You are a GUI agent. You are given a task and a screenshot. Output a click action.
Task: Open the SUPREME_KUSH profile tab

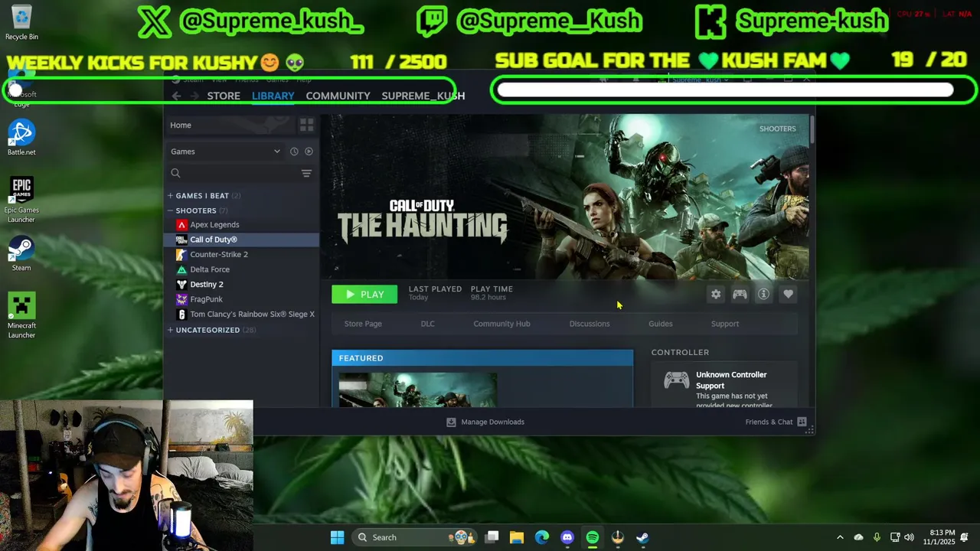tap(423, 96)
